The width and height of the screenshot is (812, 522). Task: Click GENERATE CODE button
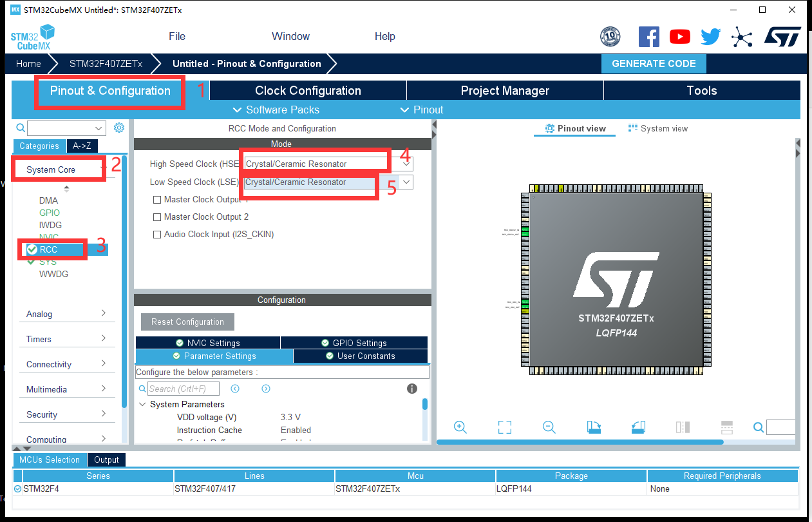pos(654,64)
